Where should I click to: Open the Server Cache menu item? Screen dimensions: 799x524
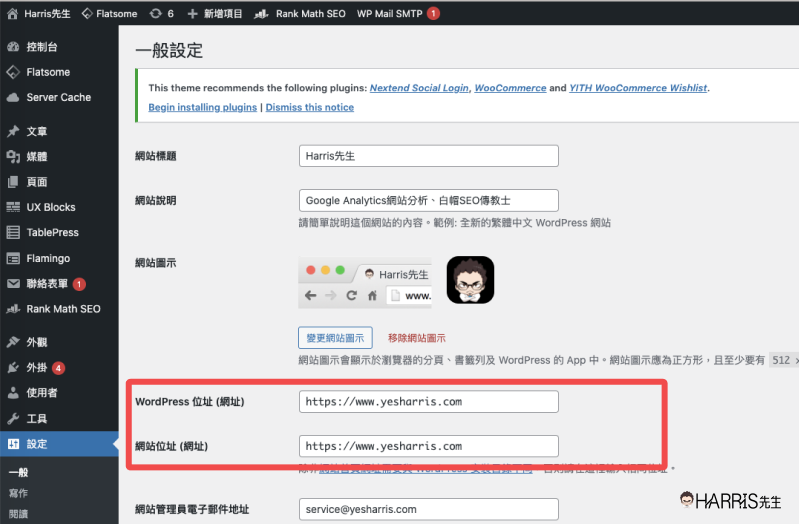tap(59, 97)
